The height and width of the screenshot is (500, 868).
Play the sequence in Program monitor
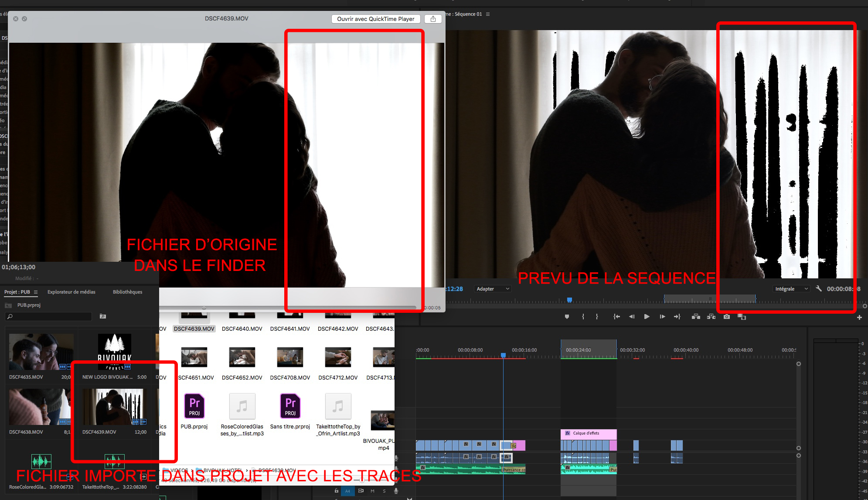point(647,317)
